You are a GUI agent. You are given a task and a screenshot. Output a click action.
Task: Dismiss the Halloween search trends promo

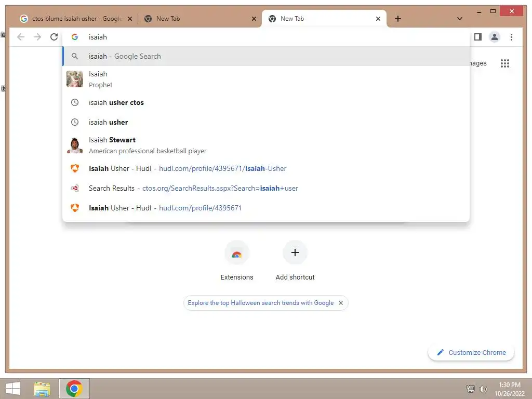pos(341,303)
